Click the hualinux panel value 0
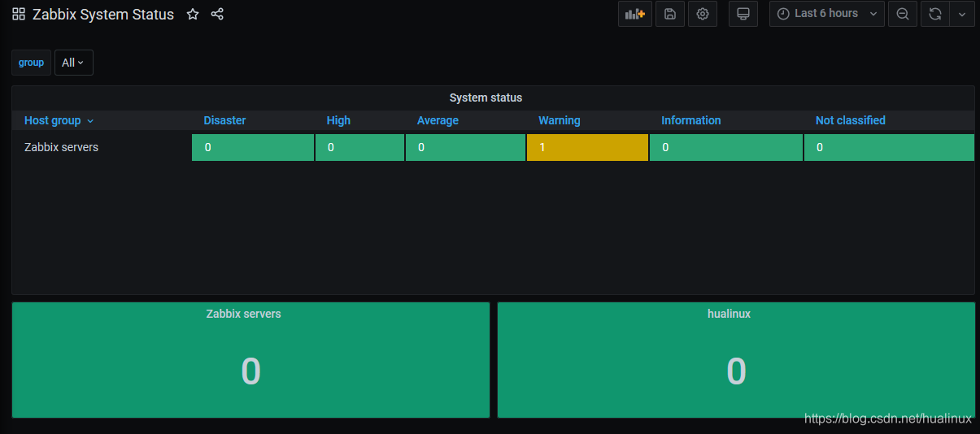Image resolution: width=980 pixels, height=434 pixels. coord(736,371)
